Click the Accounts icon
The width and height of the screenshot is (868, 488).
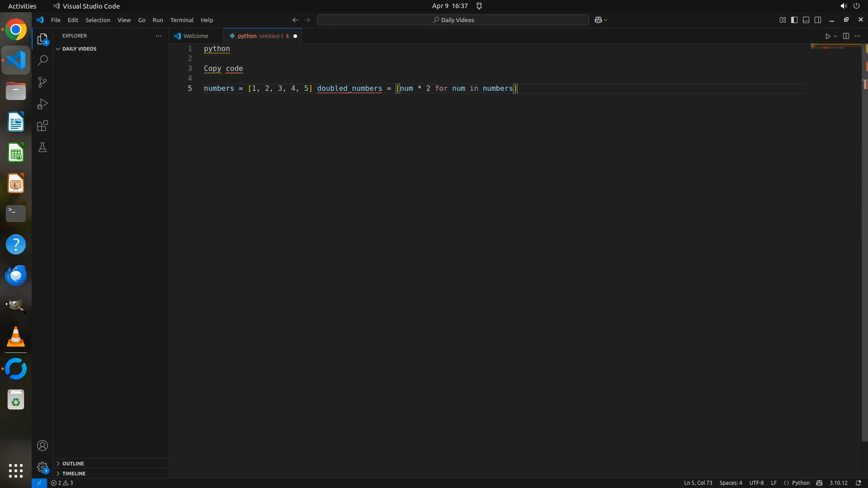[x=42, y=446]
